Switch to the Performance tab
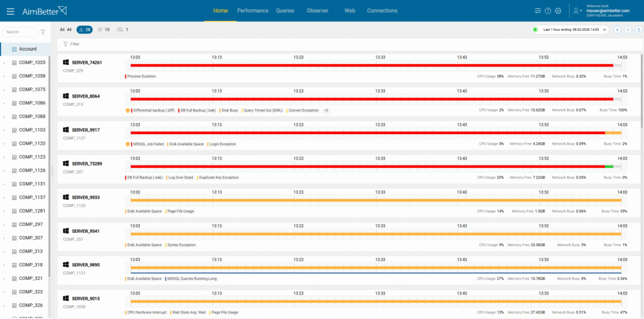 (252, 11)
